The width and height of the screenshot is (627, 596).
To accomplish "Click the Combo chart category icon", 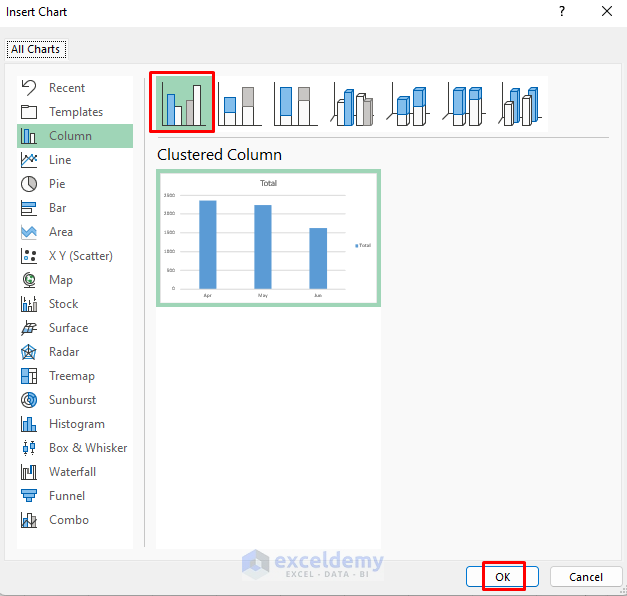I will pos(29,520).
